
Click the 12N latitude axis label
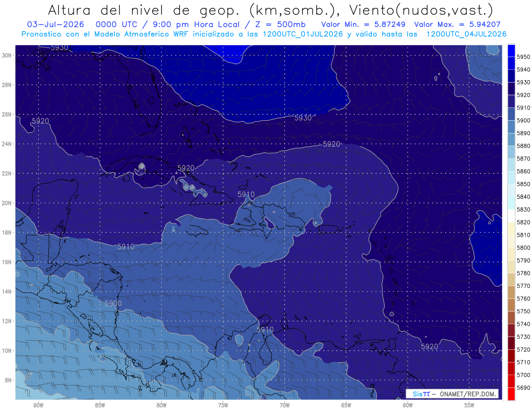click(7, 321)
